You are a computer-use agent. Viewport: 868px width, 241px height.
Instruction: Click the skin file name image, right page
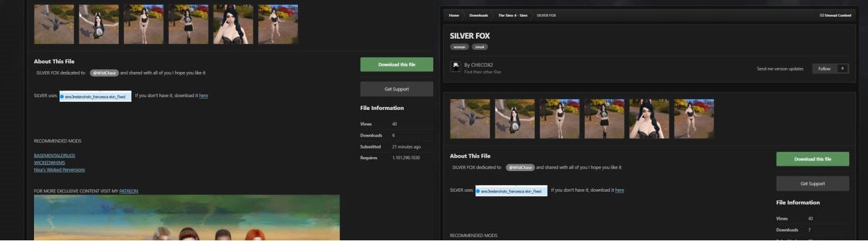(x=511, y=191)
